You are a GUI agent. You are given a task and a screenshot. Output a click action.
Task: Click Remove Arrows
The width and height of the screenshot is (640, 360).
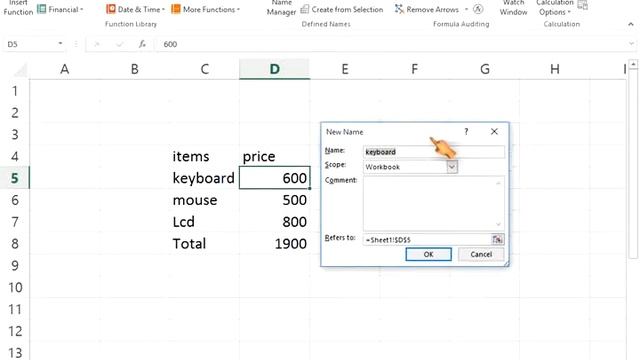(427, 9)
